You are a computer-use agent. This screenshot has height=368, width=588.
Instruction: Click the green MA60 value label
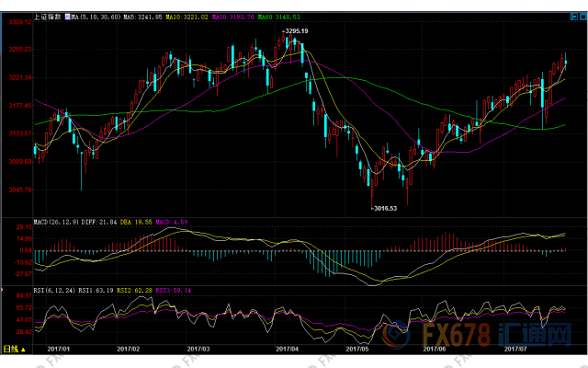click(x=278, y=17)
